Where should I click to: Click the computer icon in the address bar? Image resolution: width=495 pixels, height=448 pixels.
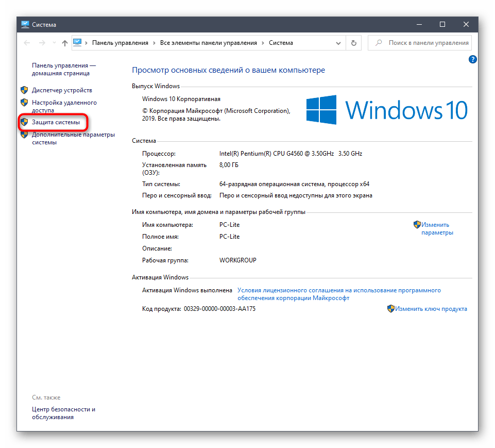point(77,43)
